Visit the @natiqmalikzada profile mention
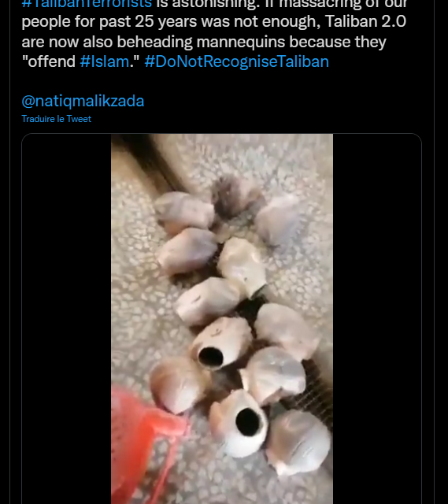The height and width of the screenshot is (504, 448). (83, 101)
